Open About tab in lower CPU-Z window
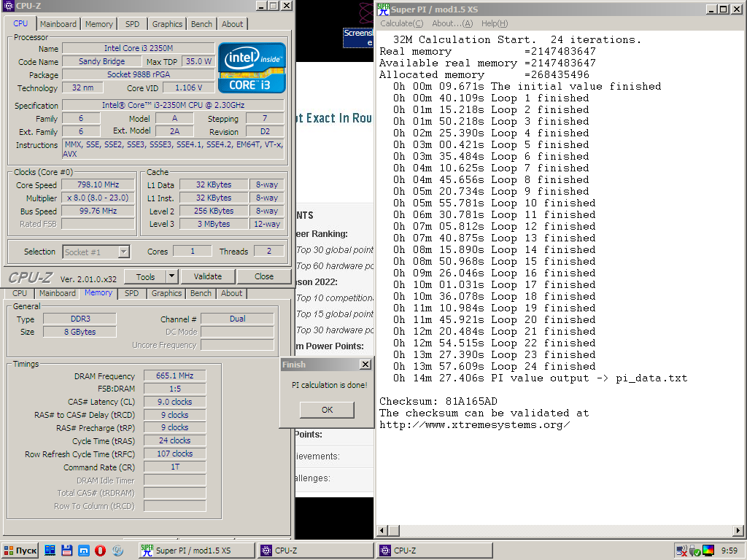 (x=231, y=293)
